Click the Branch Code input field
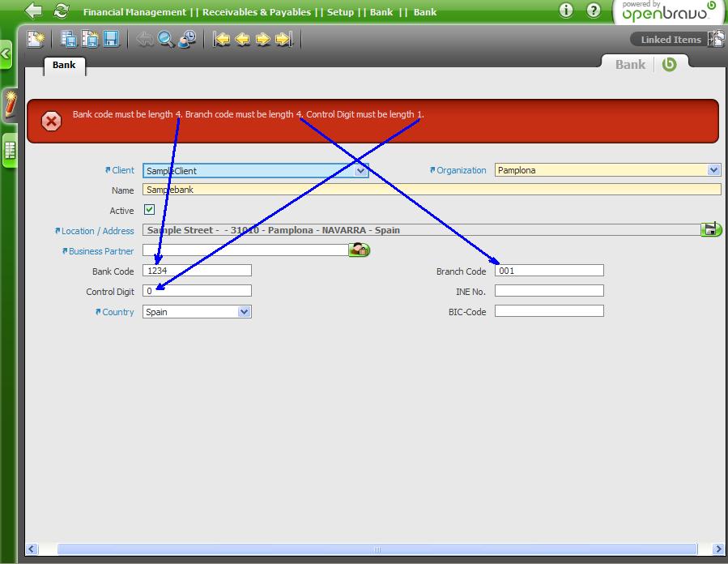728x564 pixels. click(x=549, y=271)
